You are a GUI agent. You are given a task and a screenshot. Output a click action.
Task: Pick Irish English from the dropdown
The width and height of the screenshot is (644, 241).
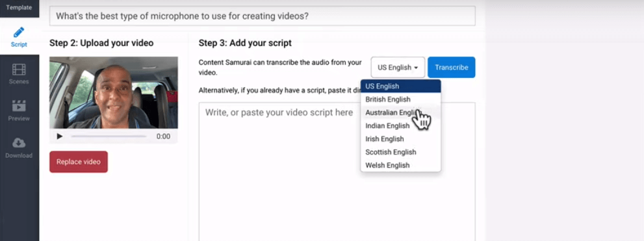tap(400, 139)
